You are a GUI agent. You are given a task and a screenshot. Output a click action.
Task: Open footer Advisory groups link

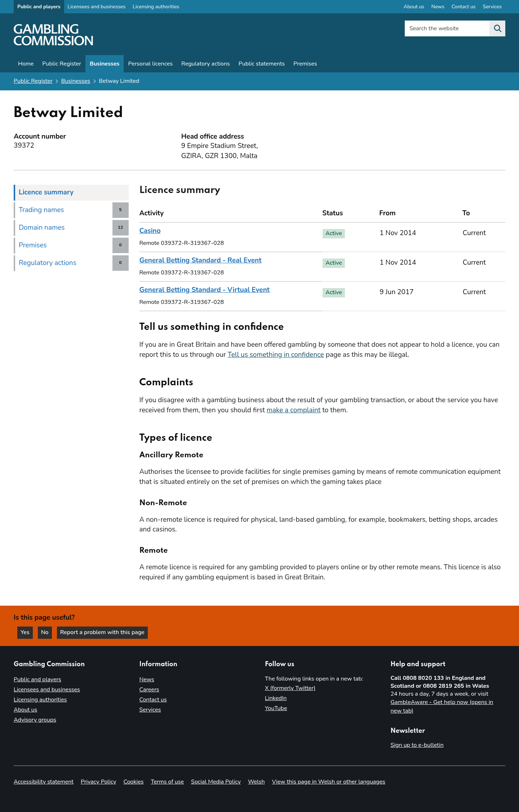click(35, 720)
